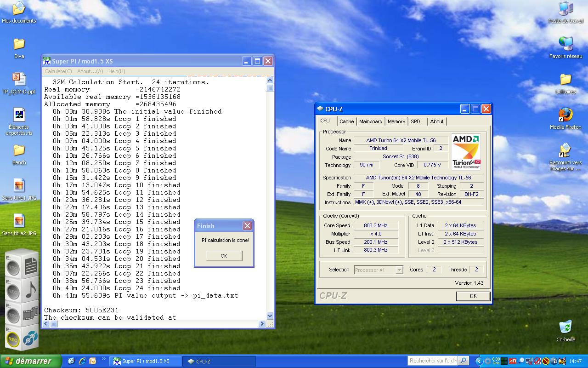
Task: Switch to the Mainboard tab in CPU-Z
Action: click(371, 121)
